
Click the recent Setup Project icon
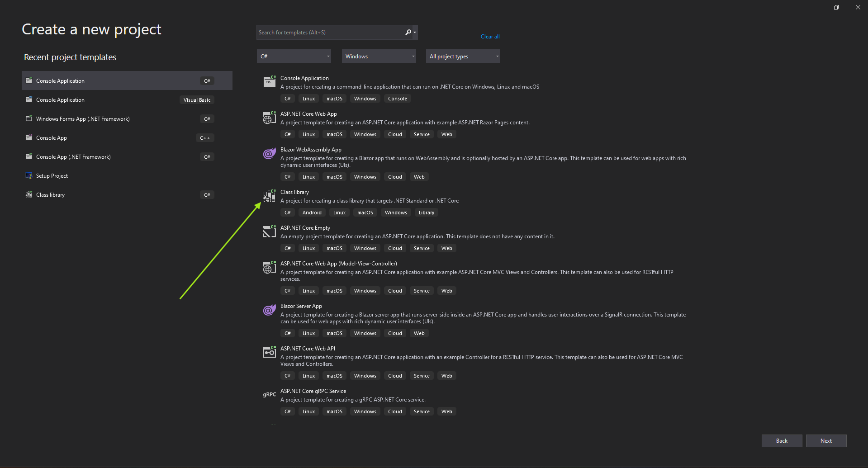[29, 175]
